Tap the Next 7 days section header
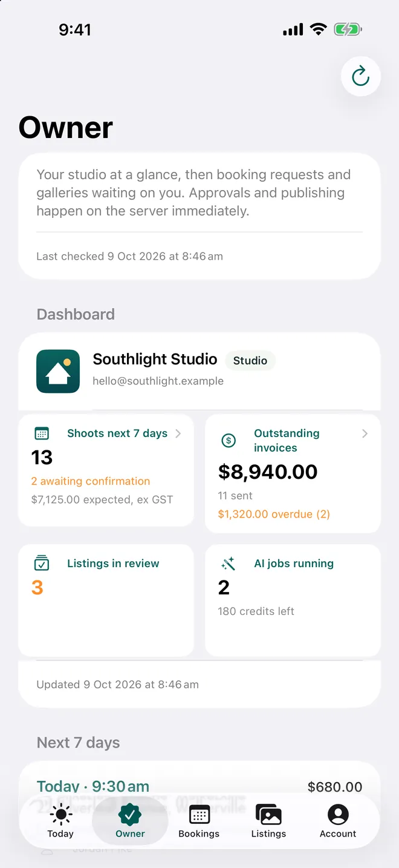 [78, 743]
